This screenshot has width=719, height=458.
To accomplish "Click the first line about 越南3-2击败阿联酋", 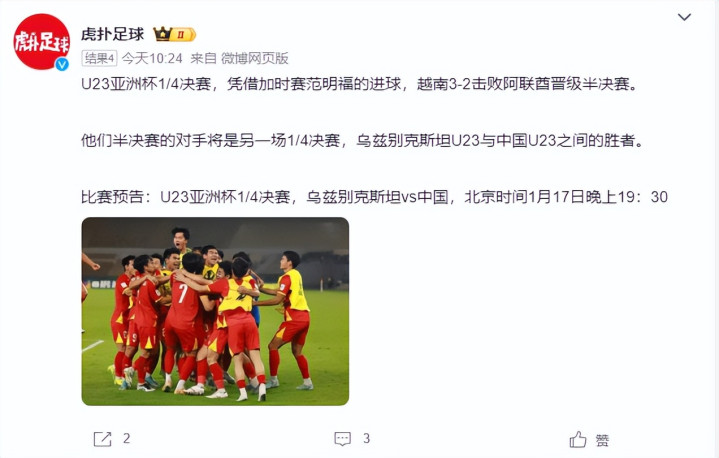I will pyautogui.click(x=360, y=84).
